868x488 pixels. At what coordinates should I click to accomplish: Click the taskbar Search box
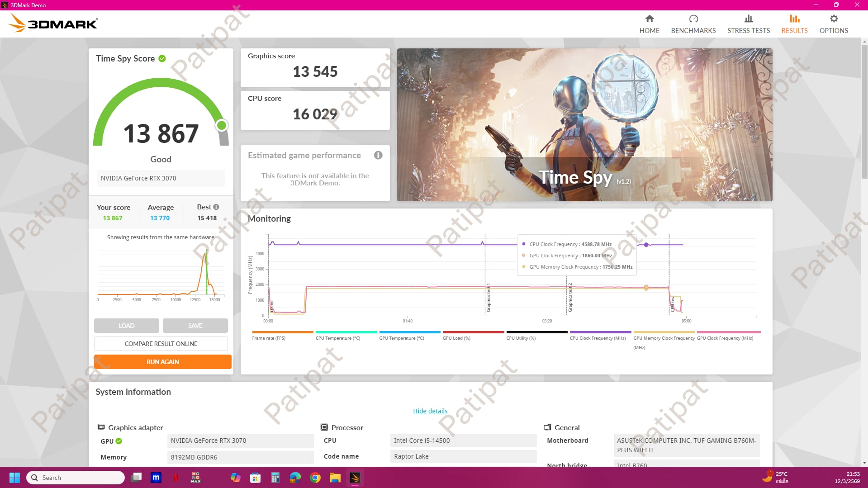(x=76, y=478)
